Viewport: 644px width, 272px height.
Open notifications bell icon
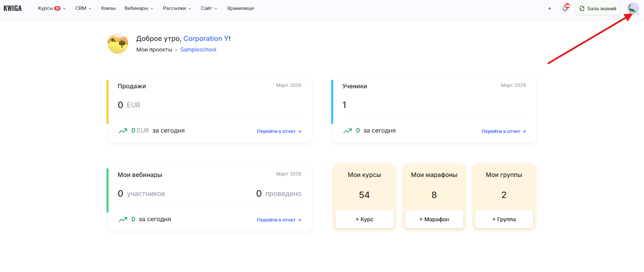pyautogui.click(x=565, y=8)
